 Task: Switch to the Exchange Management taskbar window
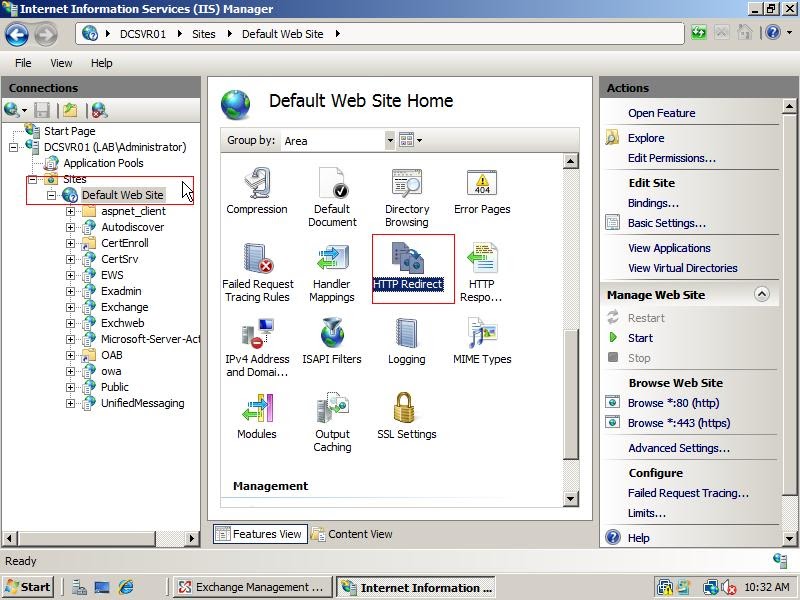[248, 587]
